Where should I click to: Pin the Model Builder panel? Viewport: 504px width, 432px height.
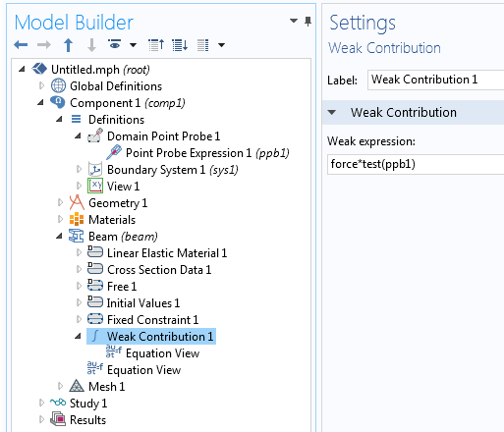pyautogui.click(x=308, y=22)
